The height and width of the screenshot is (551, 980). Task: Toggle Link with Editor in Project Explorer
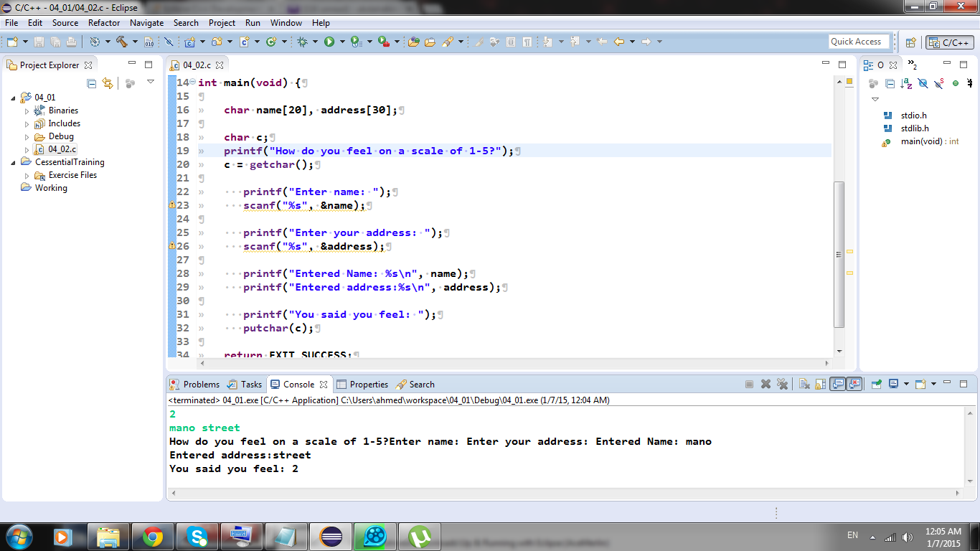pyautogui.click(x=108, y=84)
